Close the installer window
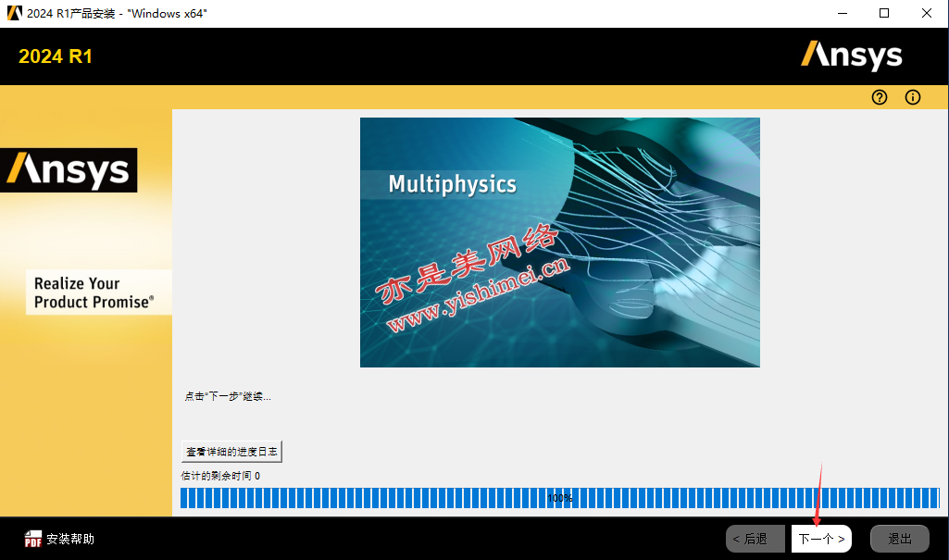This screenshot has height=560, width=949. pos(927,13)
